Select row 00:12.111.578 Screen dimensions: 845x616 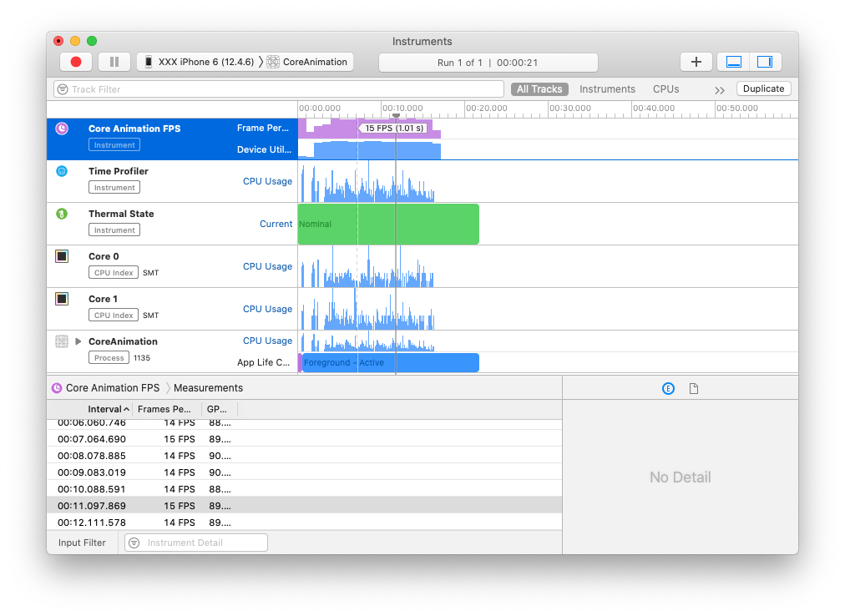pyautogui.click(x=305, y=522)
